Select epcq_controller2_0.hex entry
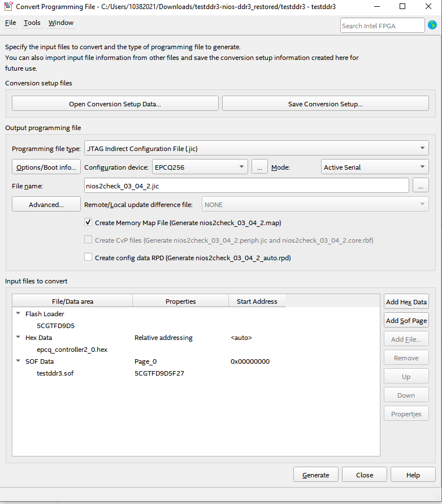 pos(72,350)
